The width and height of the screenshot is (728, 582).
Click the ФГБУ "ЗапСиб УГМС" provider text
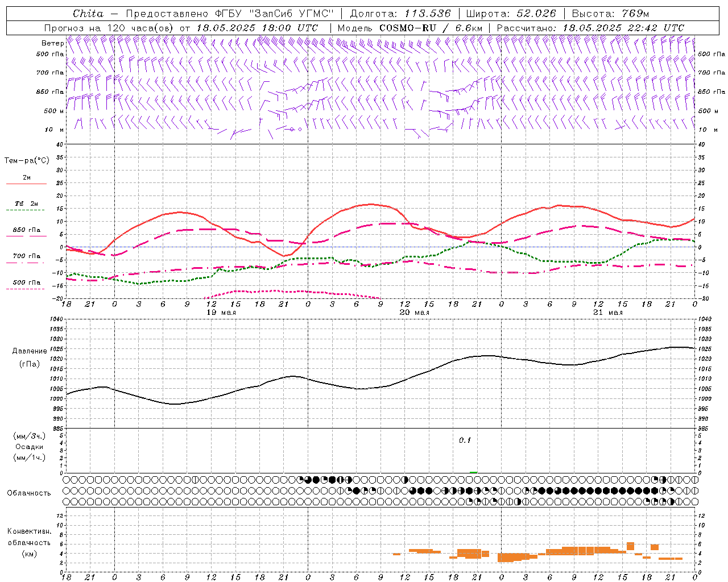pyautogui.click(x=275, y=14)
